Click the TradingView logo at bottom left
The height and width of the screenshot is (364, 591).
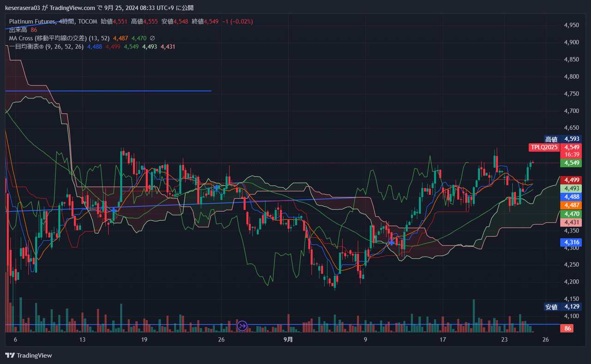[x=28, y=355]
